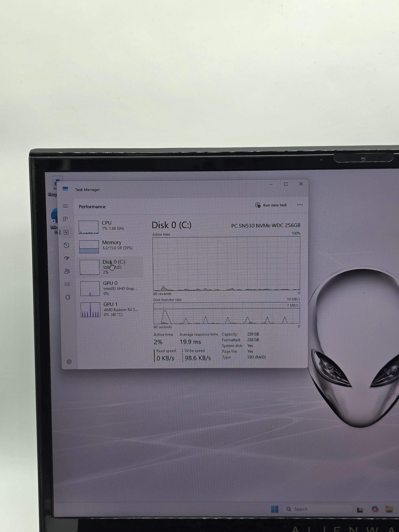Click the 98.6 KB/s write speed value
This screenshot has height=532, width=399.
click(x=198, y=358)
